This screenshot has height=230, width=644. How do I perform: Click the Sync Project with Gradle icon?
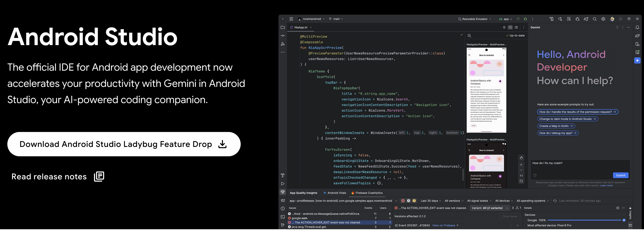click(586, 19)
